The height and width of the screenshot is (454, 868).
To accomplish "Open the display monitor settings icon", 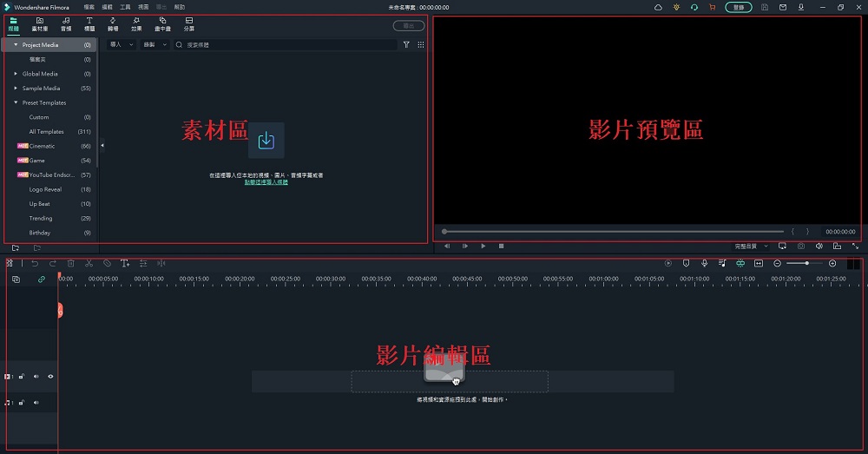I will tap(782, 247).
